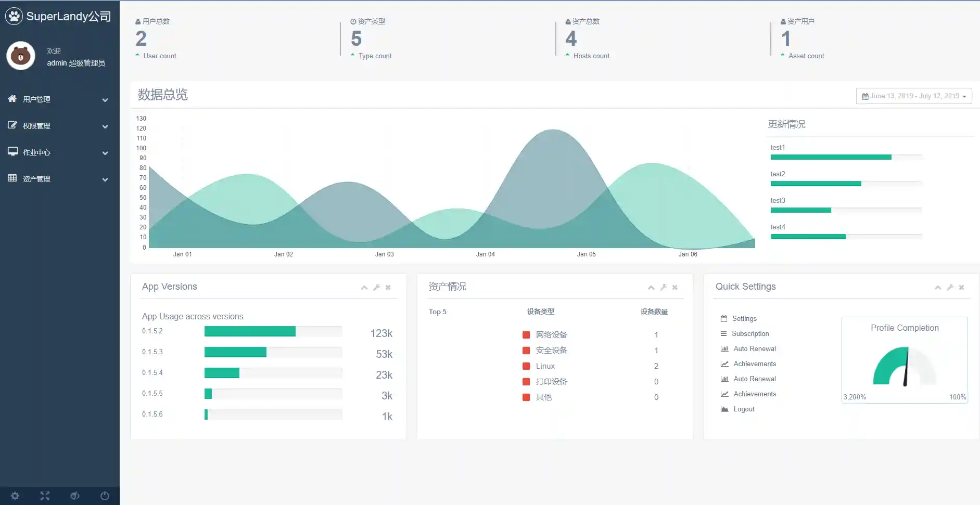980x505 pixels.
Task: Expand the 资产管理 sidebar menu
Action: click(x=58, y=179)
